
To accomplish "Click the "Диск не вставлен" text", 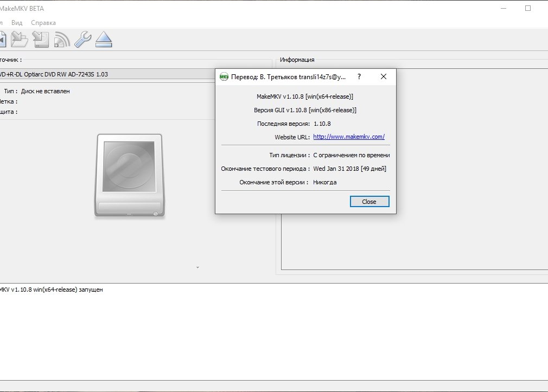I will (46, 91).
